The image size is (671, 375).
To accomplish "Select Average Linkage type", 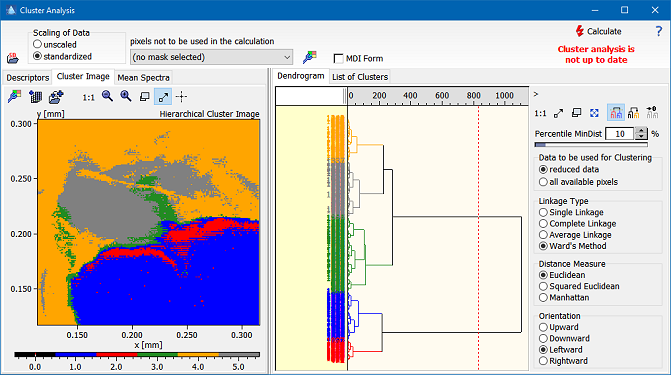I will (575, 235).
